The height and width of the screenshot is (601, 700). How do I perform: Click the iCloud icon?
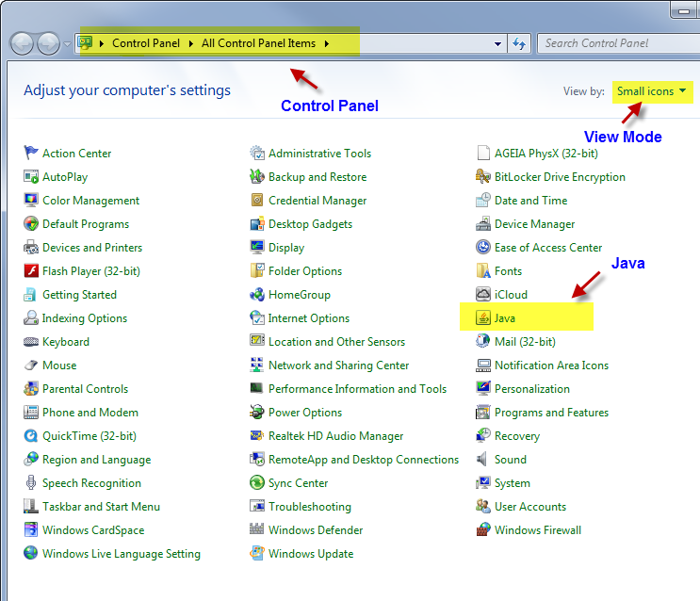483,294
